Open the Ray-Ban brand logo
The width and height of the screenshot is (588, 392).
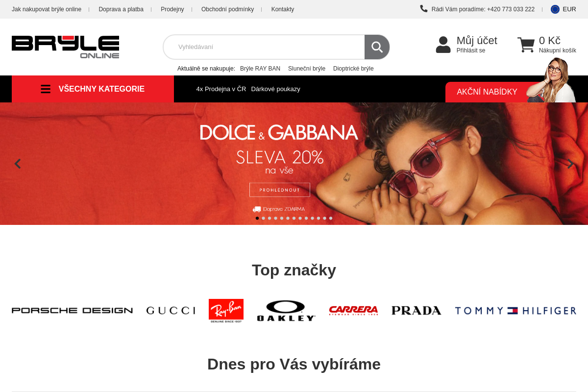point(226,311)
